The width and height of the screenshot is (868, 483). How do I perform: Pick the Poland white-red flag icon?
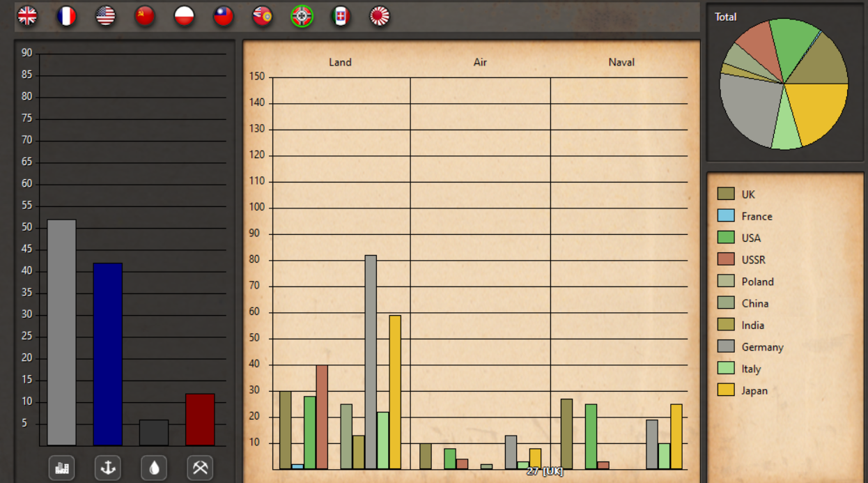coord(184,16)
